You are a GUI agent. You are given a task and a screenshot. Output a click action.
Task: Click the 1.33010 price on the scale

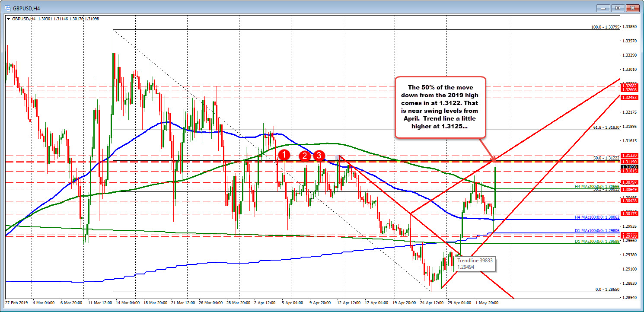pos(630,69)
